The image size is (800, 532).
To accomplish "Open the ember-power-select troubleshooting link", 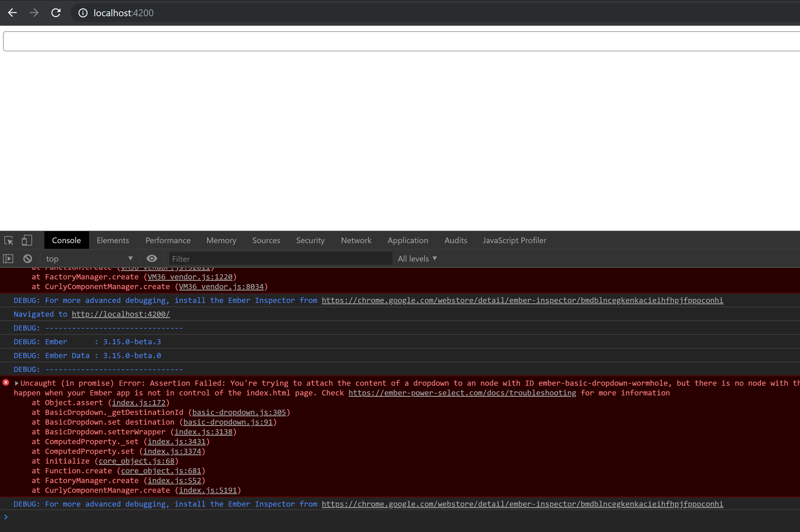I will tap(462, 392).
